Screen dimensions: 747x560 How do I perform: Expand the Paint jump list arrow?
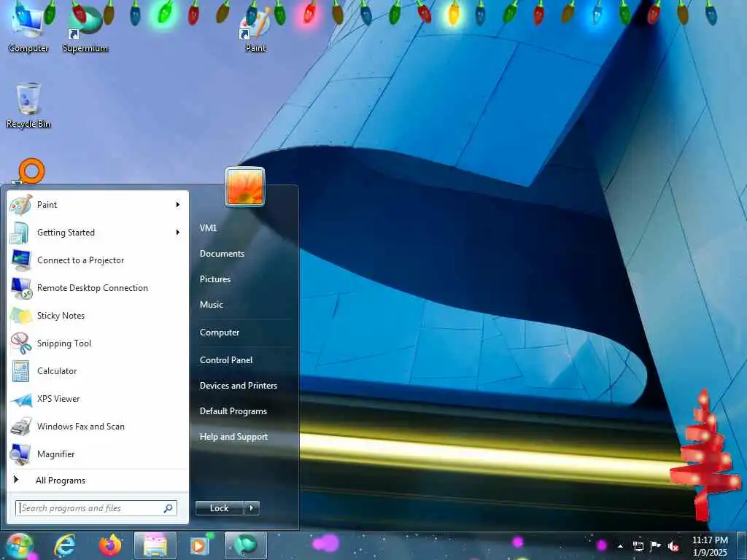click(178, 205)
